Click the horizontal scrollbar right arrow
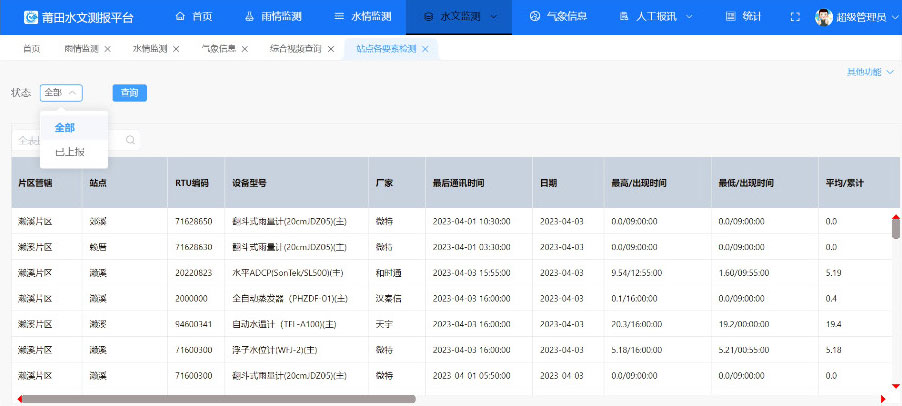This screenshot has width=902, height=406. [883, 399]
